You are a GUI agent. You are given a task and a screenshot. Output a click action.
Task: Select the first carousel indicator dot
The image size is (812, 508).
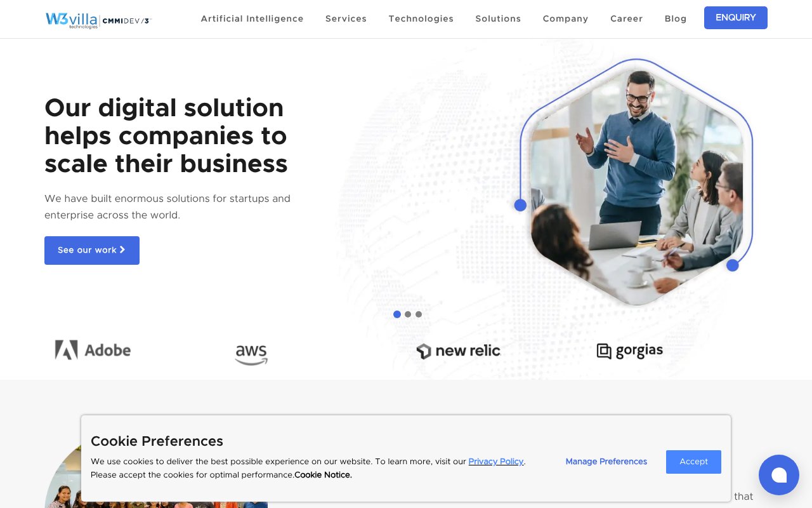pos(397,314)
